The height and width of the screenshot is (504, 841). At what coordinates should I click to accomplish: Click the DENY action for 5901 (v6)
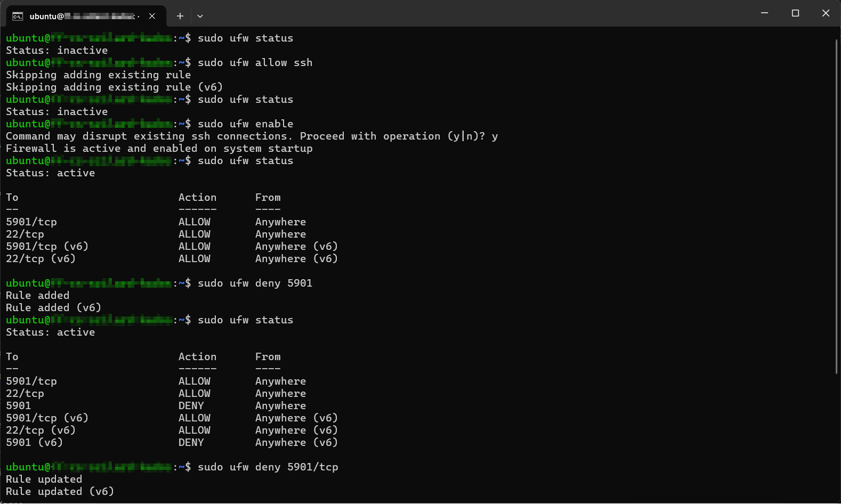[x=191, y=442]
